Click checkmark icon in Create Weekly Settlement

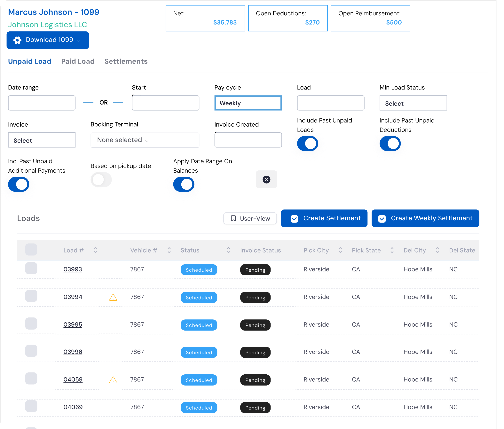coord(382,219)
